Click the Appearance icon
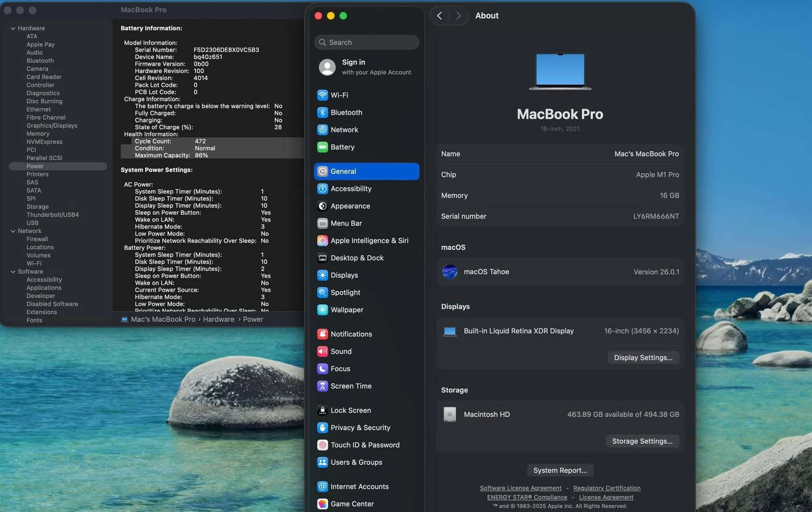 (x=322, y=206)
